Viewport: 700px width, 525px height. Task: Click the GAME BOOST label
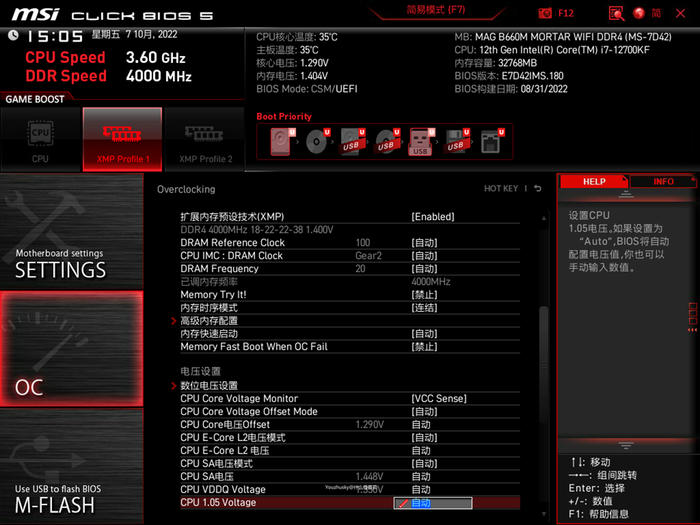pos(35,99)
